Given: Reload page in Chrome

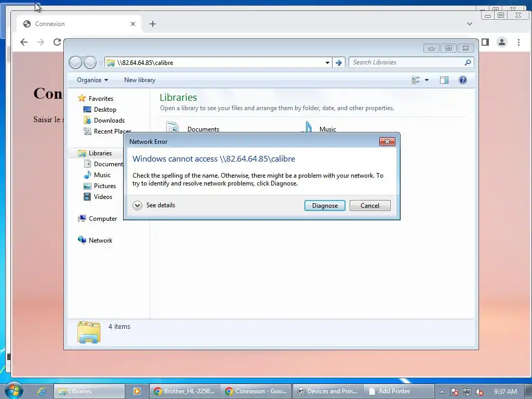Looking at the screenshot, I should [x=57, y=42].
